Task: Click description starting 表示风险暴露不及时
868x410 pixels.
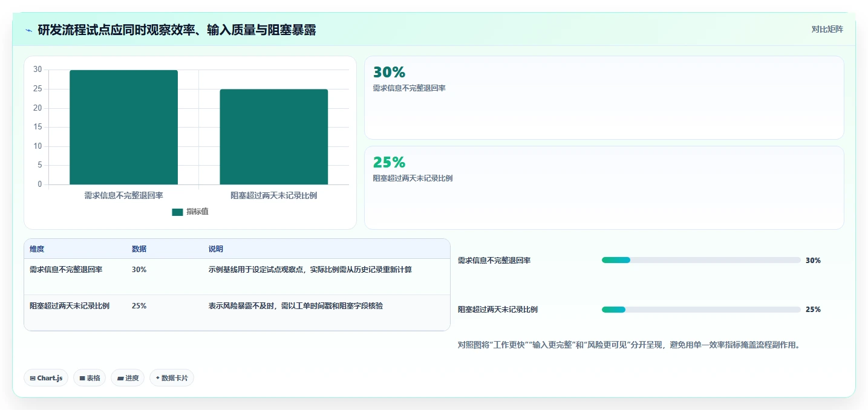Action: tap(296, 306)
